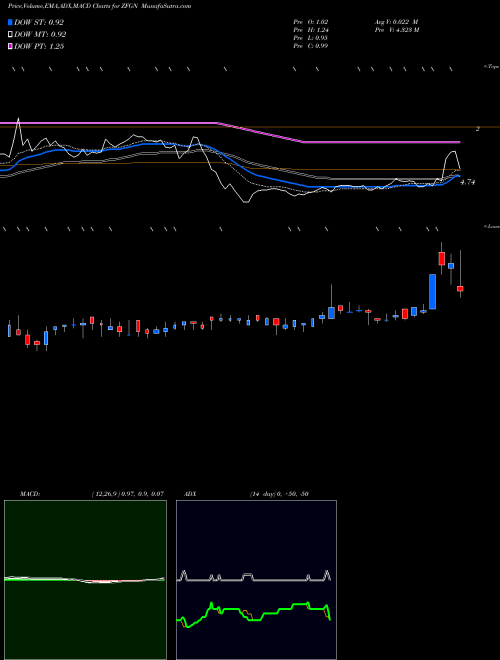Click the 'Pre O: 1.02' value

[x=311, y=22]
